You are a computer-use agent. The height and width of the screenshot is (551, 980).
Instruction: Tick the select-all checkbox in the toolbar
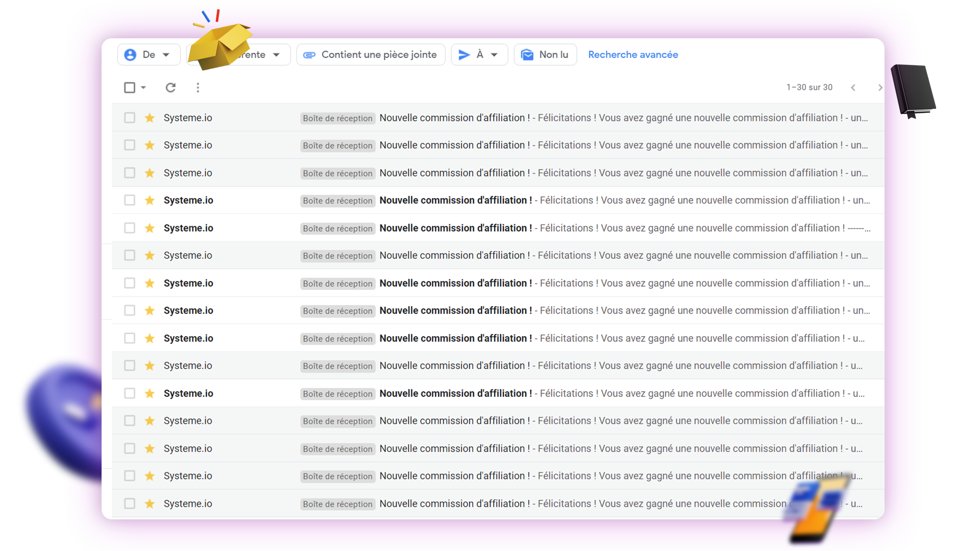click(x=130, y=87)
